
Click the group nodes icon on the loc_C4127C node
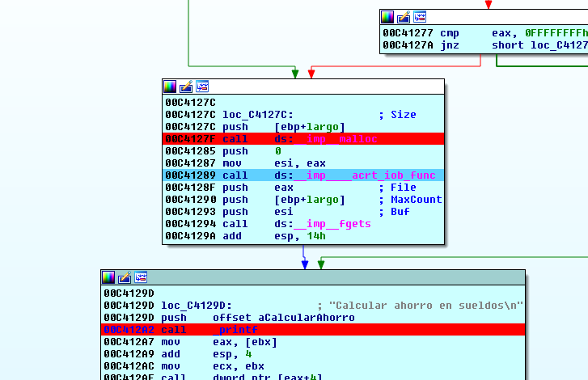pyautogui.click(x=202, y=86)
